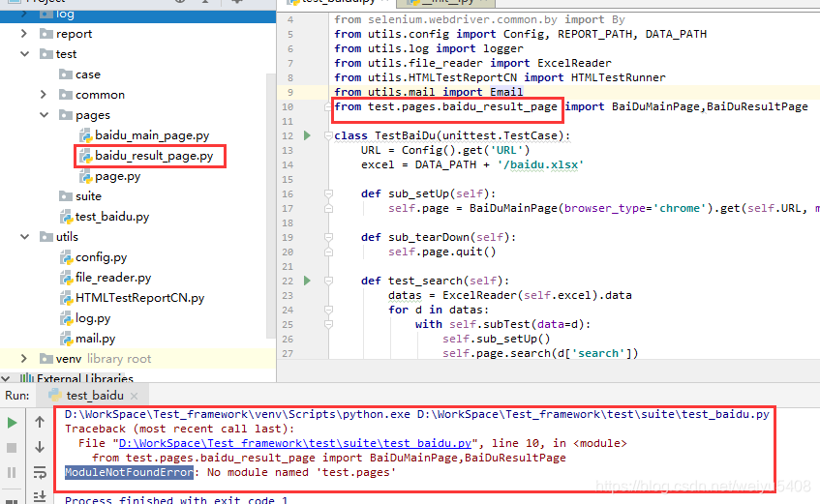This screenshot has height=504, width=820.
Task: Click the baidu_main_page.py file icon
Action: tap(86, 136)
